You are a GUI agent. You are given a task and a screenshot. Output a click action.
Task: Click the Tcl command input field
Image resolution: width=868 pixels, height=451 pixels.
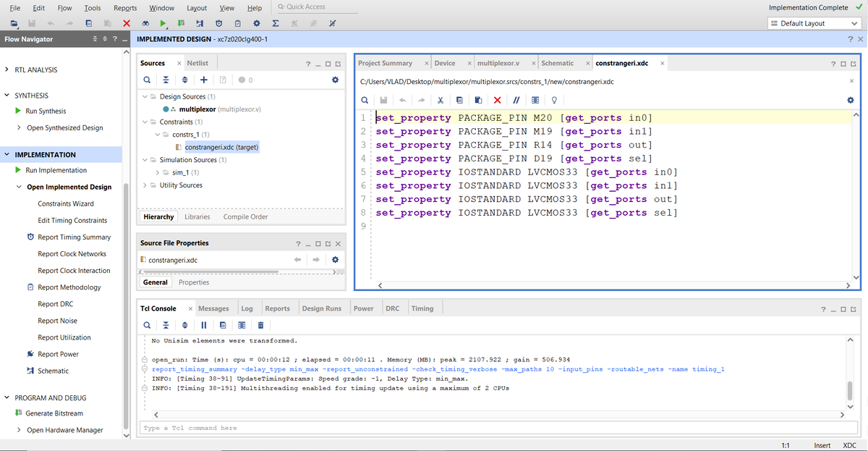pyautogui.click(x=289, y=428)
